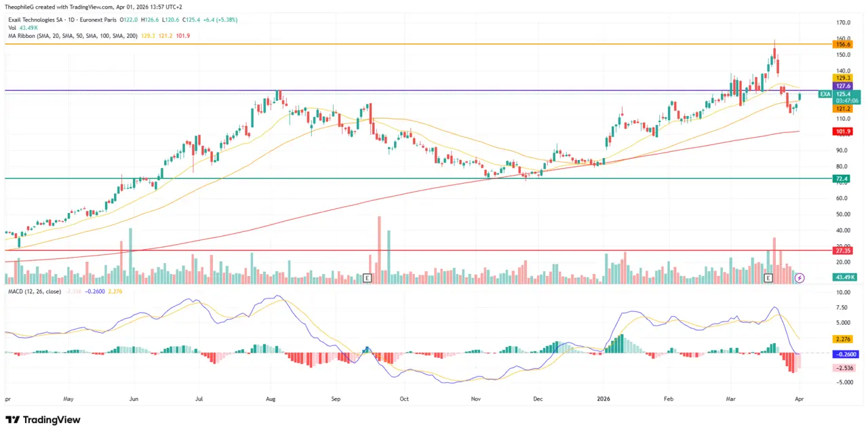Select the red 101.9 SMA 200 price label

tap(842, 132)
